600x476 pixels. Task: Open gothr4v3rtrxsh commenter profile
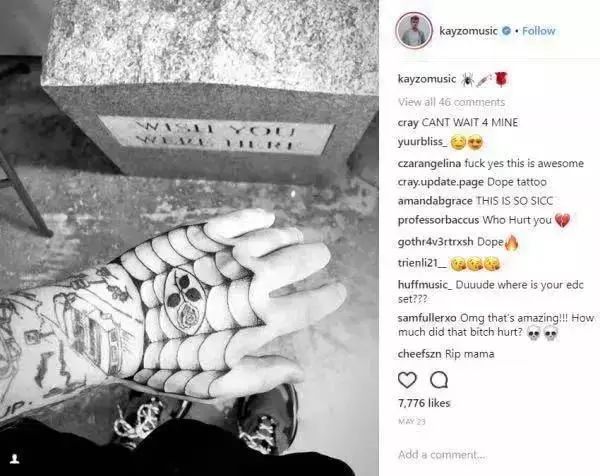[x=436, y=242]
